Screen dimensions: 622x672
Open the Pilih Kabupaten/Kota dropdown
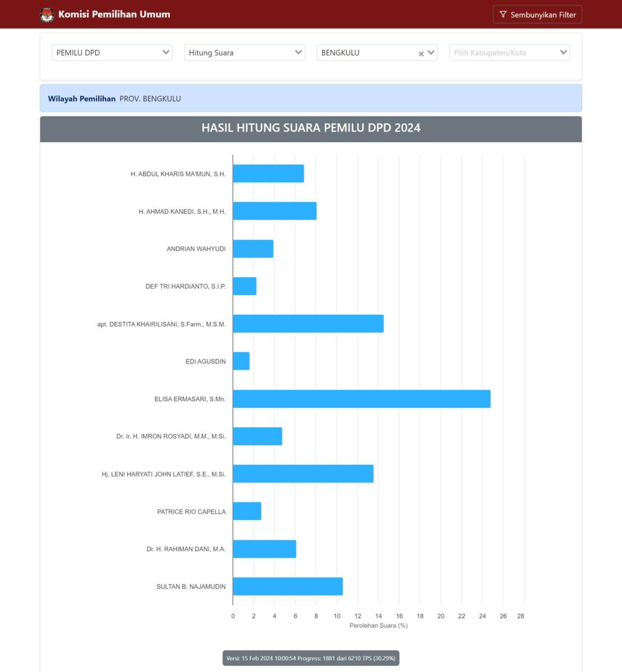coord(509,53)
